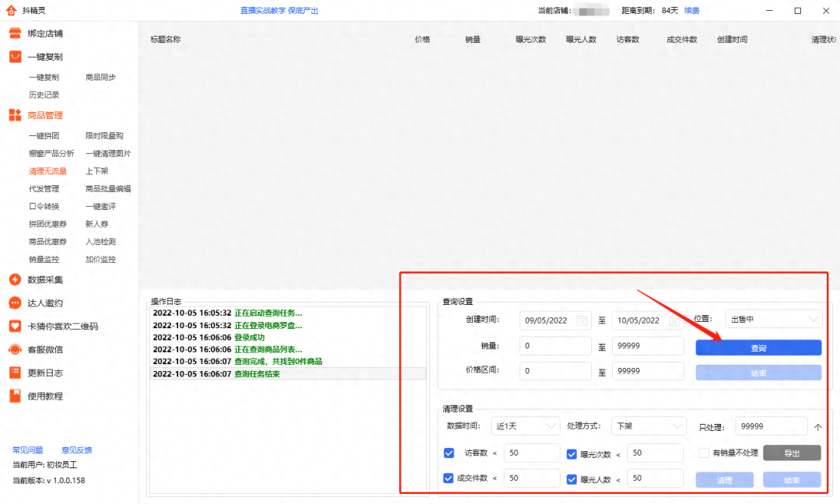
Task: Click 结束 button beside 清理
Action: (x=792, y=480)
